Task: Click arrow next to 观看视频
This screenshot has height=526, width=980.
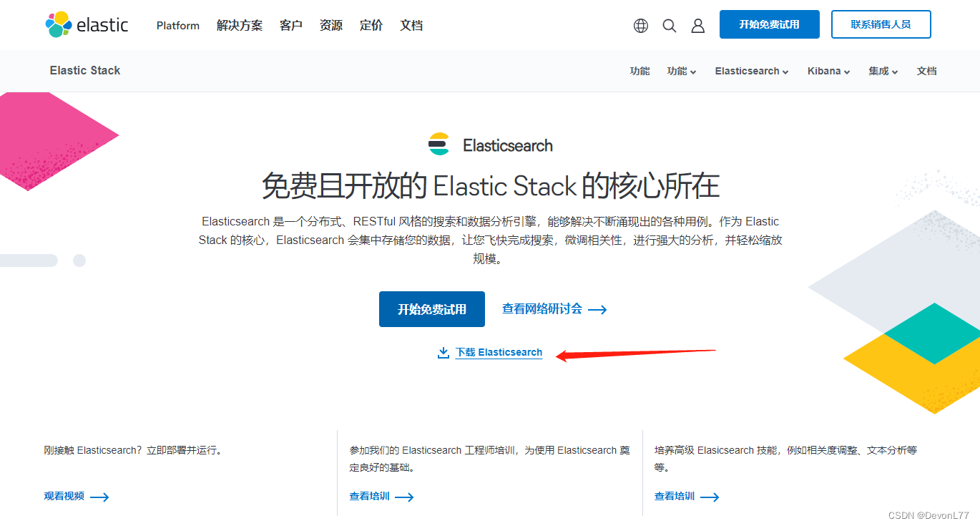Action: tap(99, 497)
